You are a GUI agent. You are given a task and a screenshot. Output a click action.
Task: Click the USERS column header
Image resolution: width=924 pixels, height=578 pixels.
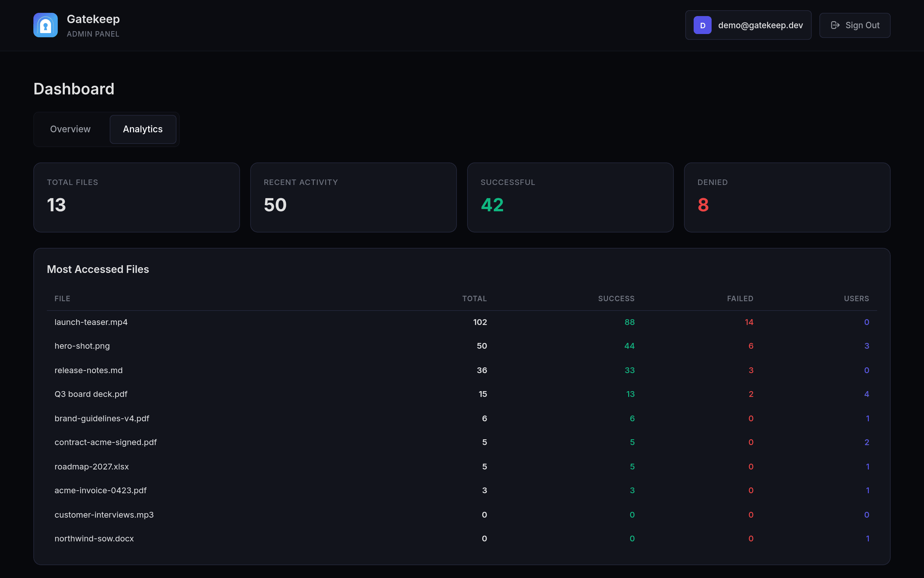tap(856, 299)
